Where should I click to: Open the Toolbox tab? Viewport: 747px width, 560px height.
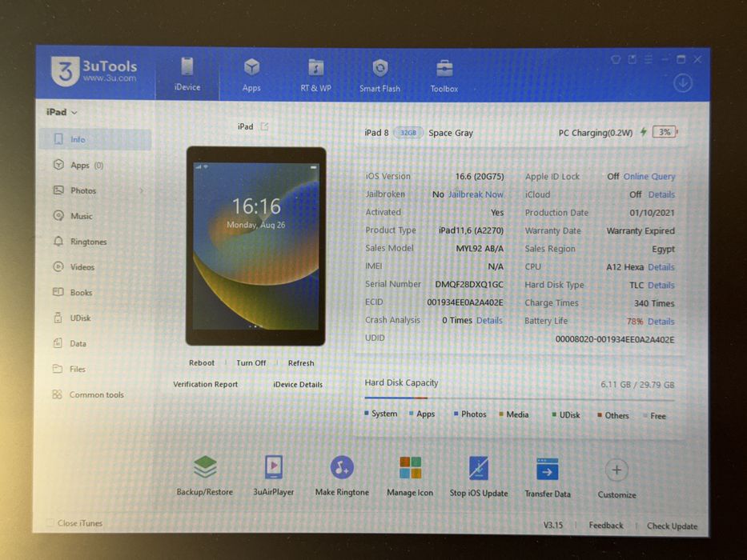click(x=444, y=76)
